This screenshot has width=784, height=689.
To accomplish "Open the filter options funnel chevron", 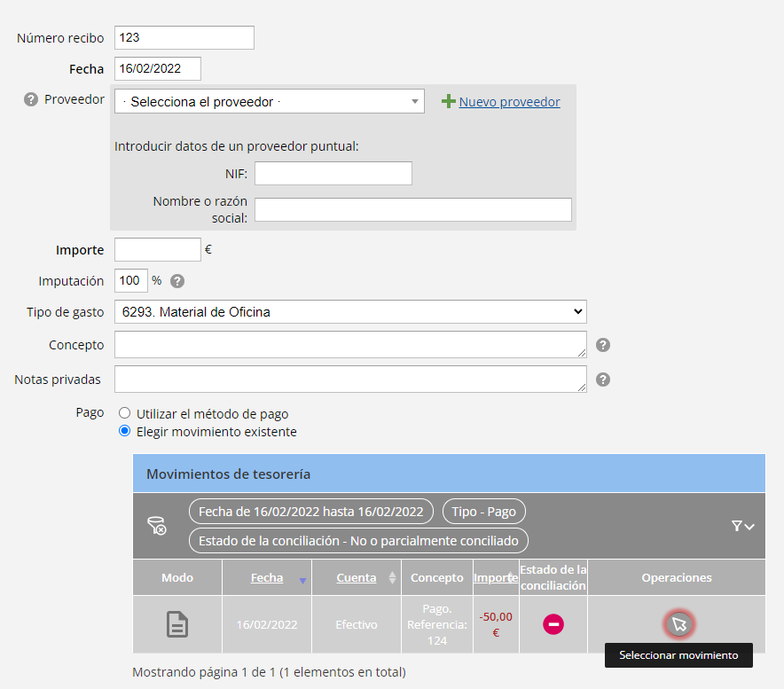I will [x=742, y=526].
